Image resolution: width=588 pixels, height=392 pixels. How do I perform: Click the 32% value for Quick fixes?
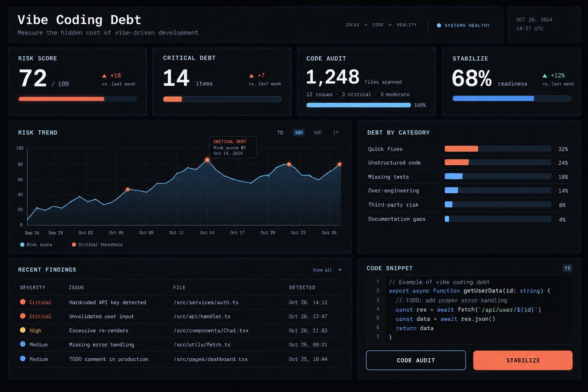coord(563,149)
